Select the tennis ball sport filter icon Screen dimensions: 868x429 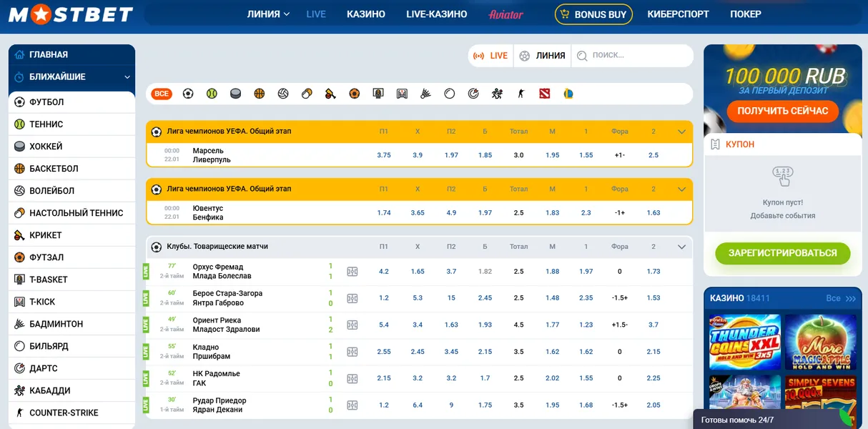pyautogui.click(x=212, y=93)
